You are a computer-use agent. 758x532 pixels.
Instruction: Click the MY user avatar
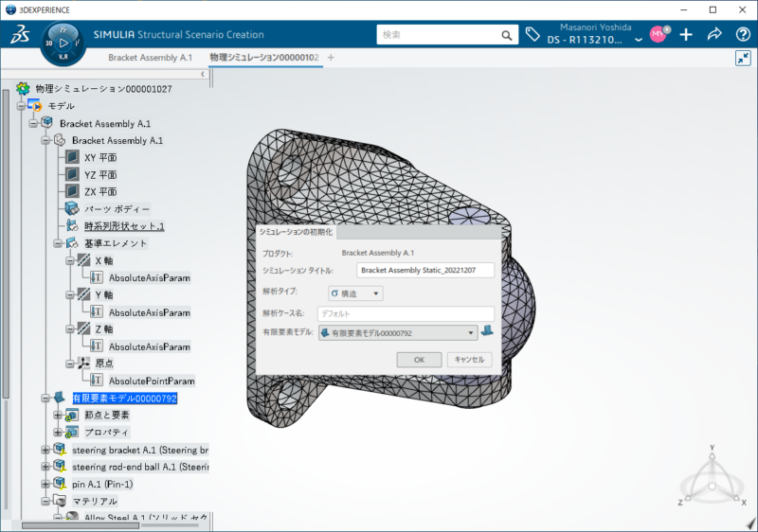658,35
